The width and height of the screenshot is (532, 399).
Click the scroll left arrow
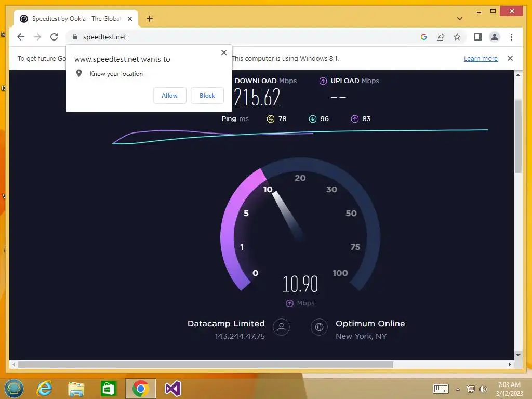[14, 364]
